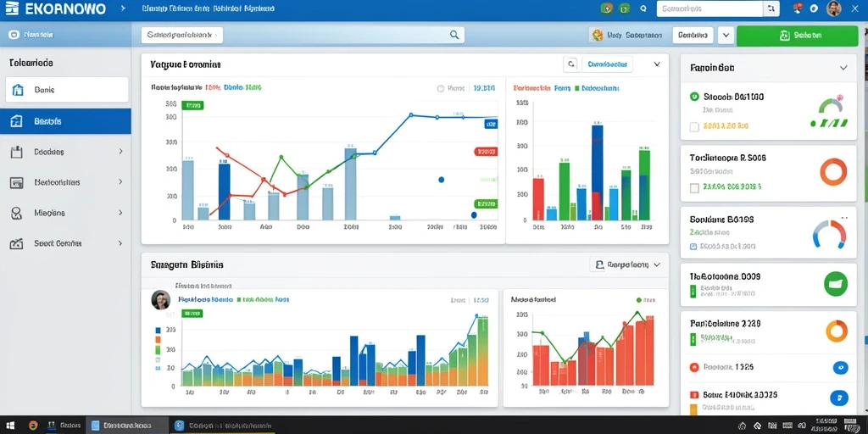Click the search input field in the top bar
The height and width of the screenshot is (434, 868).
[709, 8]
